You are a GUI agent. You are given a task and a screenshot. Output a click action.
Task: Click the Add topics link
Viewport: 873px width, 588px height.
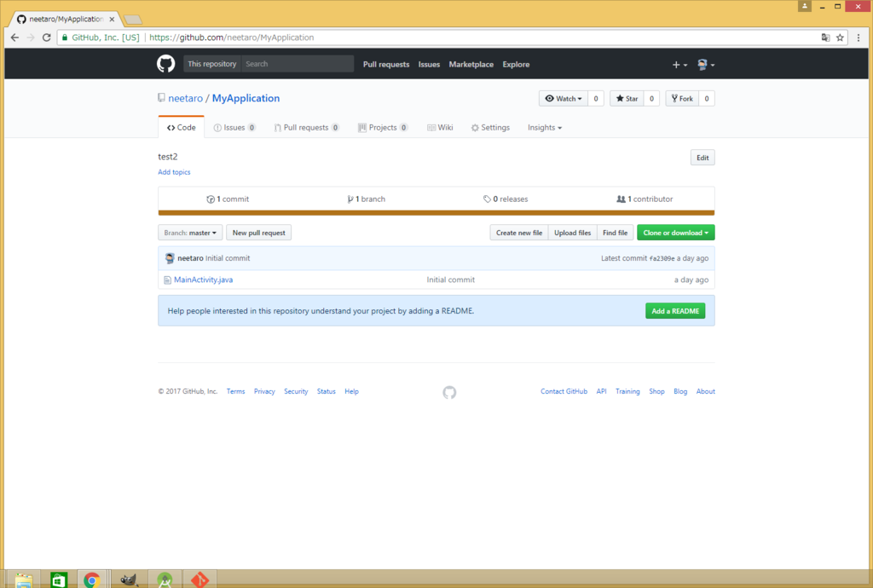pyautogui.click(x=174, y=172)
